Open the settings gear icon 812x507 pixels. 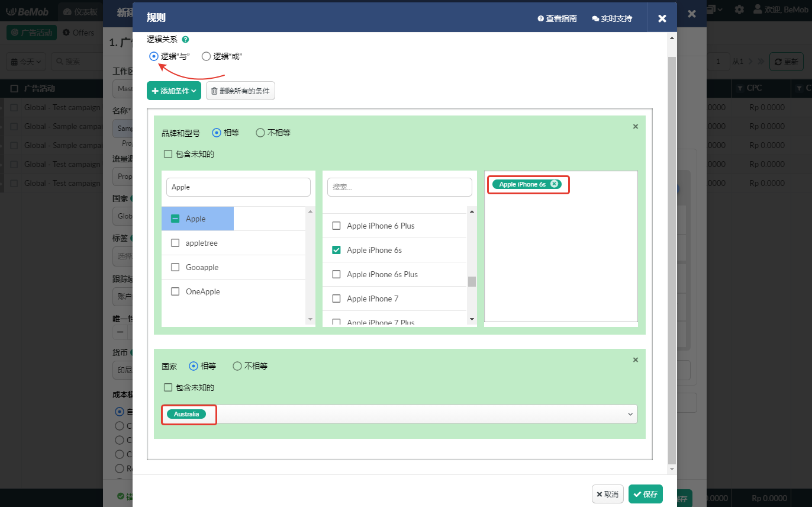pyautogui.click(x=739, y=9)
